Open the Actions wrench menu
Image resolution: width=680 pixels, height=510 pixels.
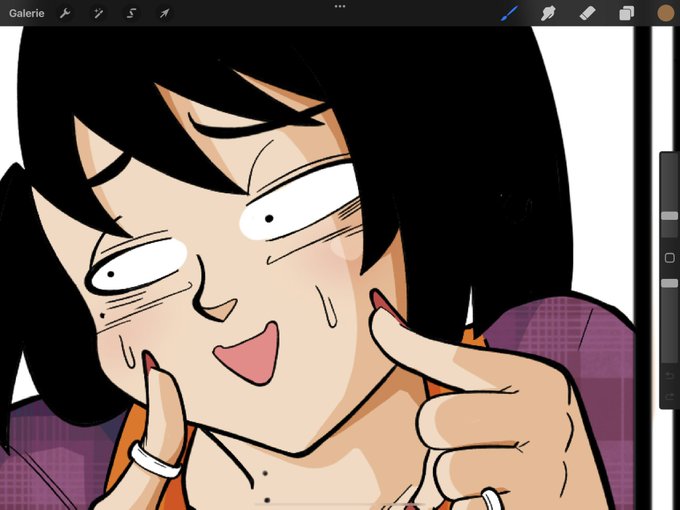(x=65, y=13)
